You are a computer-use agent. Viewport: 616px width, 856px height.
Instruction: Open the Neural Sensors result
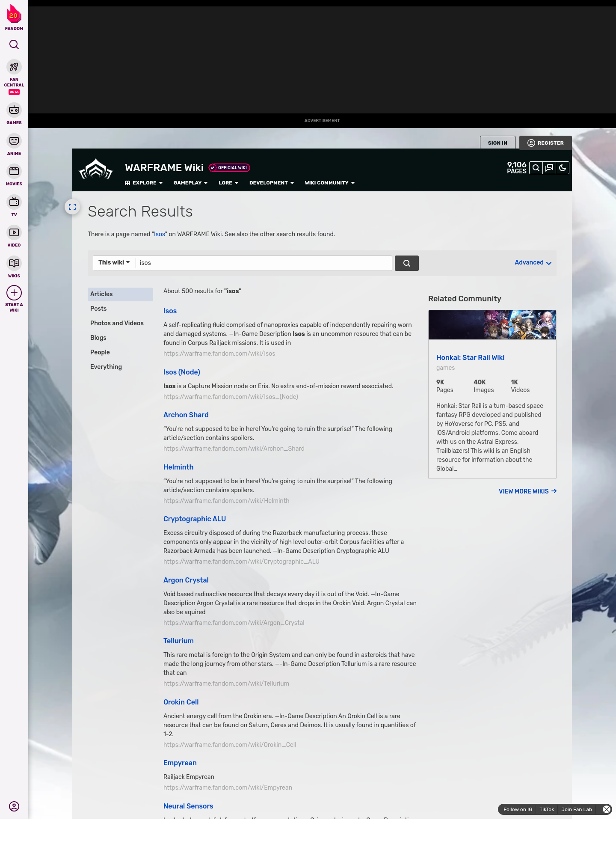[x=188, y=806]
